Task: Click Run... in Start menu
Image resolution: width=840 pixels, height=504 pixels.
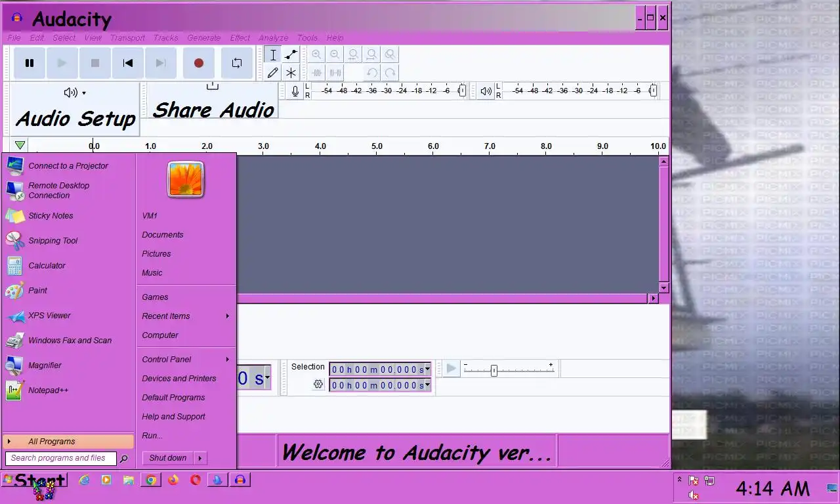Action: (x=152, y=436)
